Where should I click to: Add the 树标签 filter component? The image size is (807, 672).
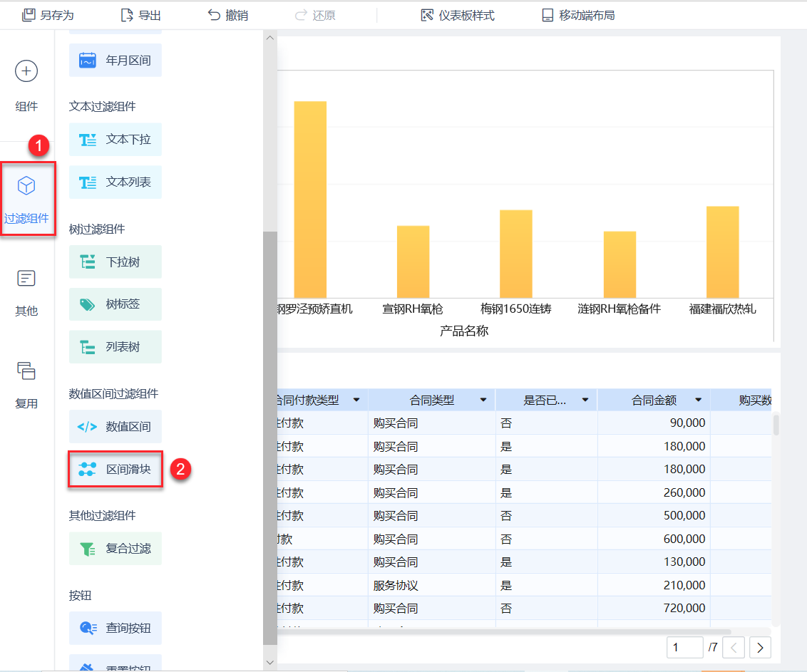115,304
